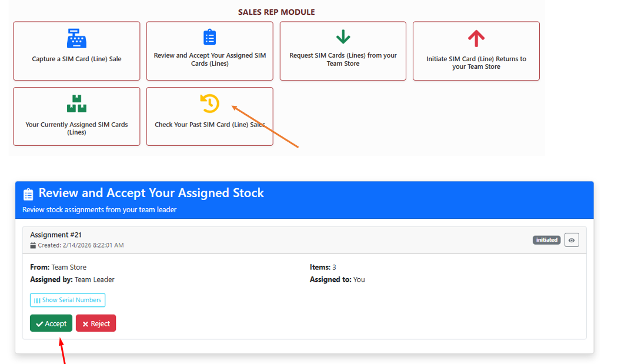The width and height of the screenshot is (621, 364).
Task: Accept the stock assignment
Action: (x=51, y=323)
